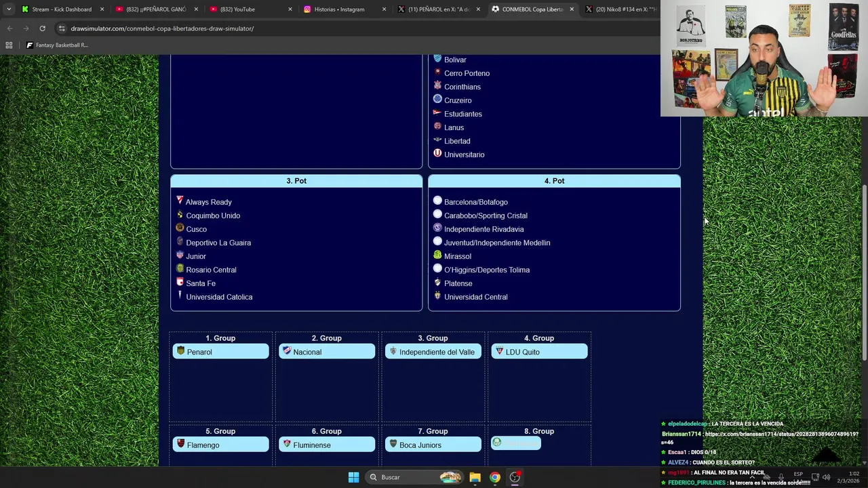The height and width of the screenshot is (488, 868).
Task: Switch to the Niko8 #134 en X tab
Action: tap(623, 9)
